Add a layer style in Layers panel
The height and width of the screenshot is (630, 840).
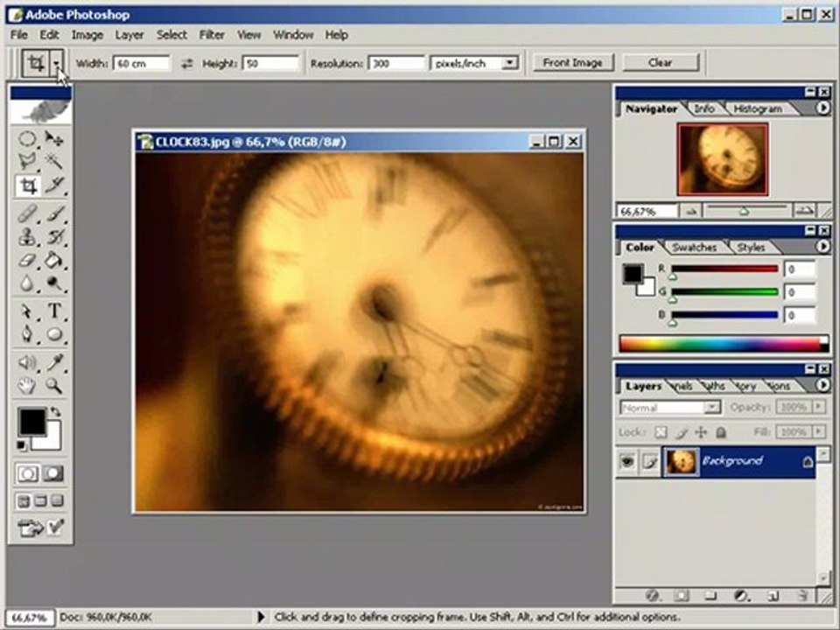(652, 595)
